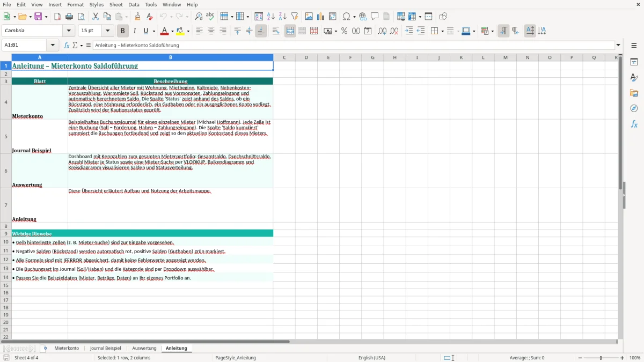Switch to Journal Beispiel sheet tab
The width and height of the screenshot is (644, 362).
tap(105, 349)
